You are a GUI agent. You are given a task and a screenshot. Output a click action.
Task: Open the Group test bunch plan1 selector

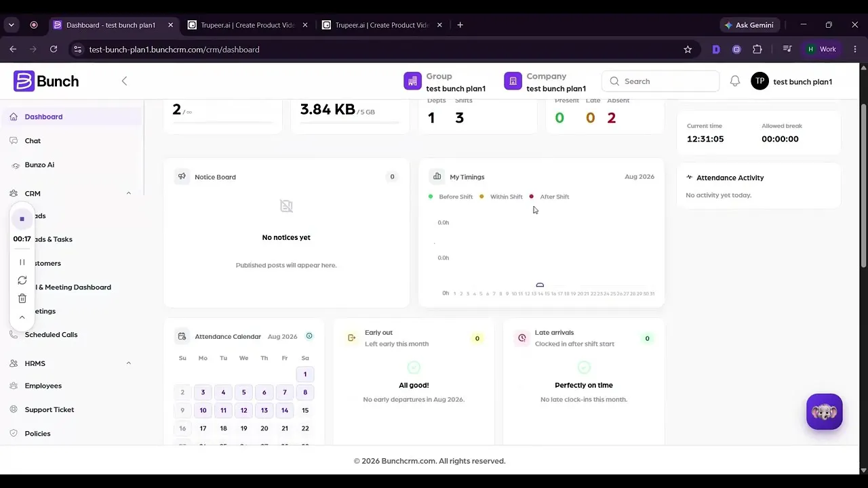(446, 82)
